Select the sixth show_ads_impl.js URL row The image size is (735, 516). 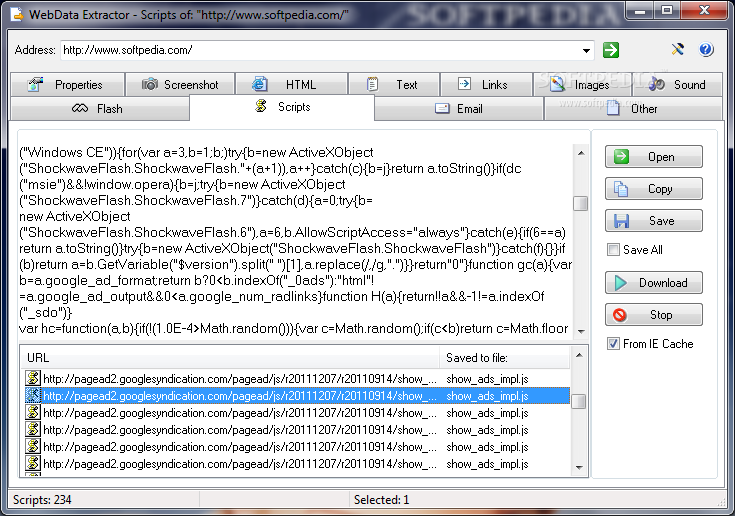point(297,464)
